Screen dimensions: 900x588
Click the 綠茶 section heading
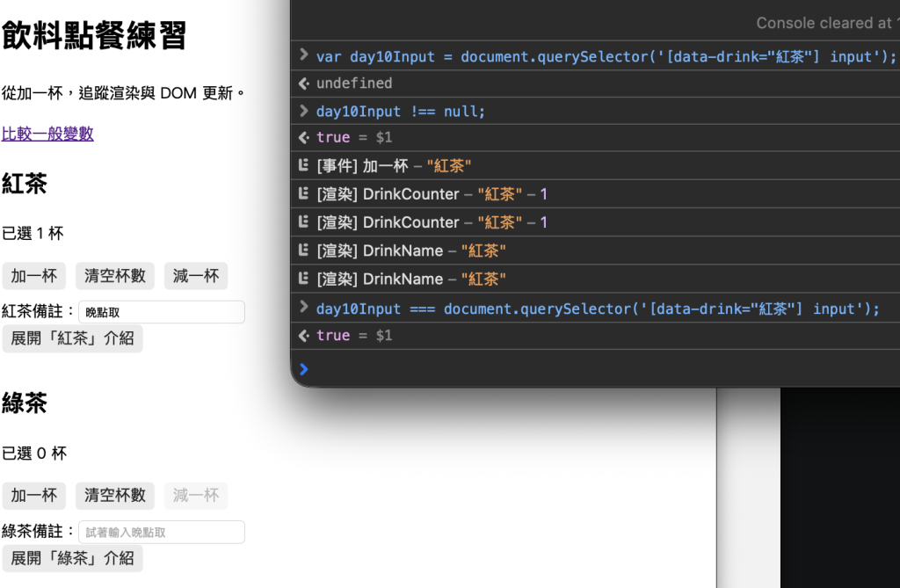(25, 403)
